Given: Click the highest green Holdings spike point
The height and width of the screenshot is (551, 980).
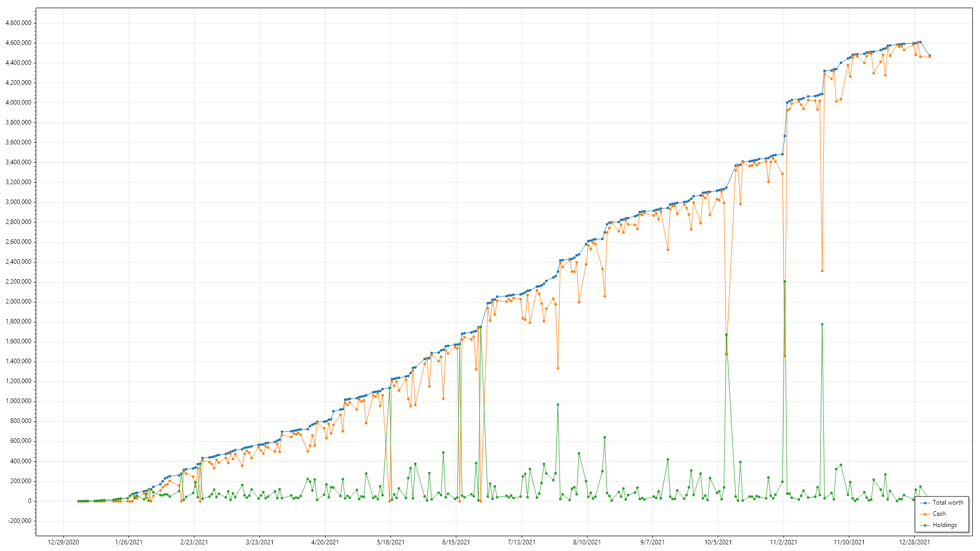Looking at the screenshot, I should [785, 282].
